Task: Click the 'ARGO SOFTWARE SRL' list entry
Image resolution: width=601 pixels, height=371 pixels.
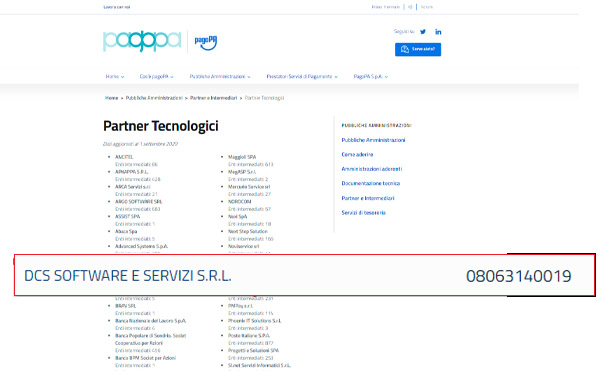Action: tap(139, 202)
